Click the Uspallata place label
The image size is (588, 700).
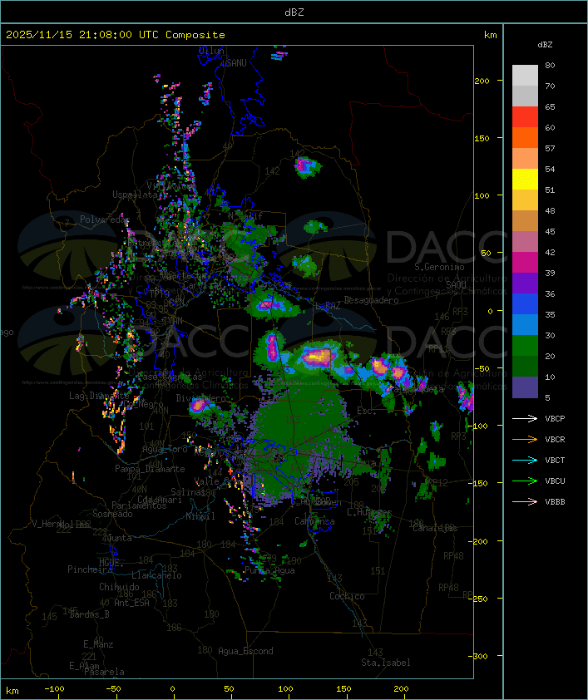[135, 195]
